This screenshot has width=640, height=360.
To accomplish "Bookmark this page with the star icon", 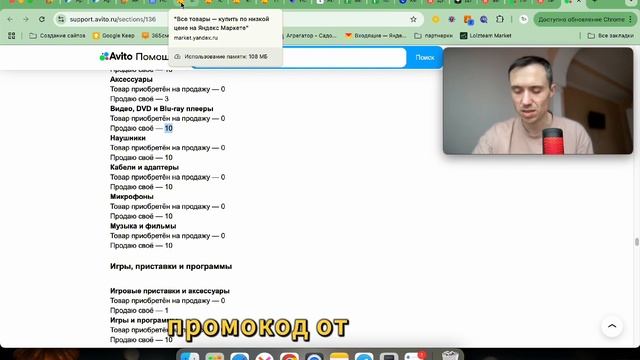I will tap(413, 19).
